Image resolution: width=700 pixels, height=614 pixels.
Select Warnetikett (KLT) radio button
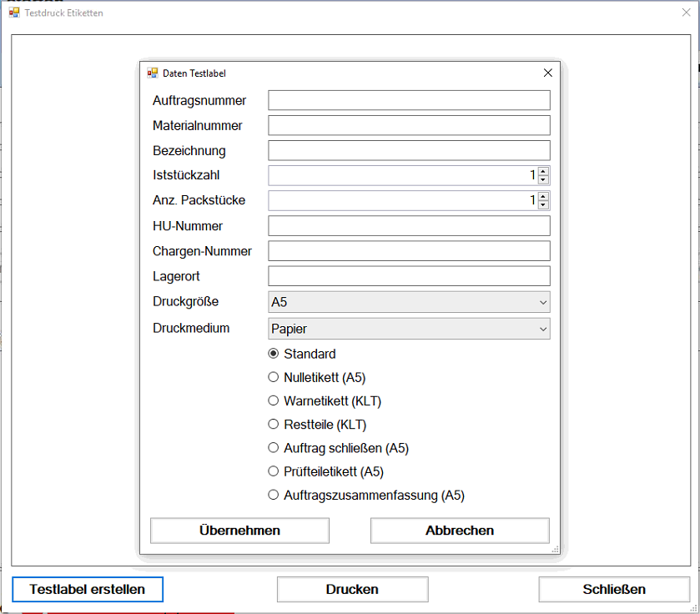click(273, 400)
